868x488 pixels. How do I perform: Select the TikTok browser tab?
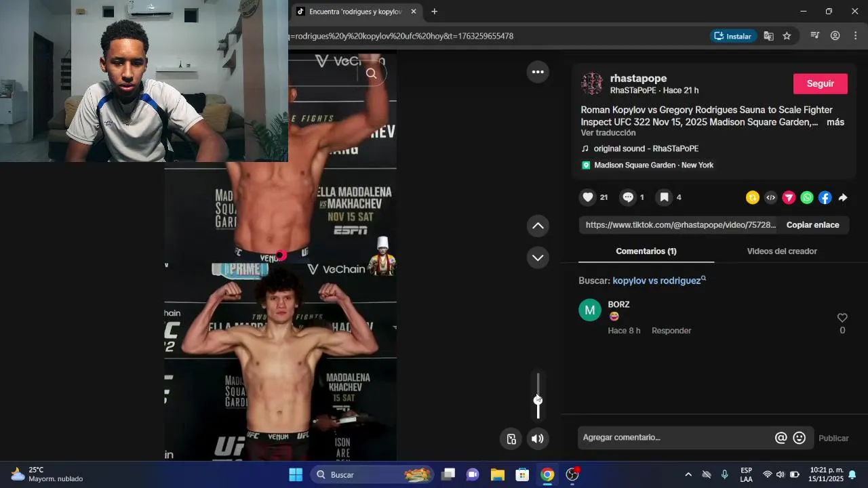[x=356, y=12]
